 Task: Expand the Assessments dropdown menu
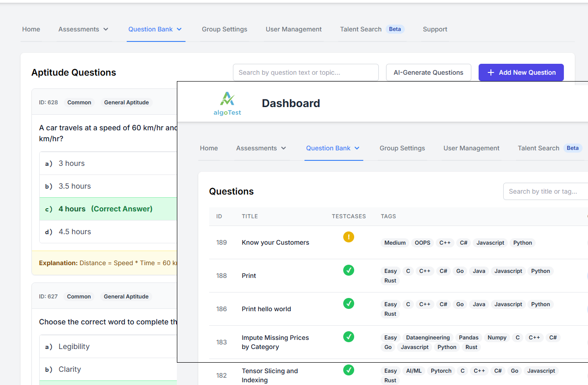[261, 148]
